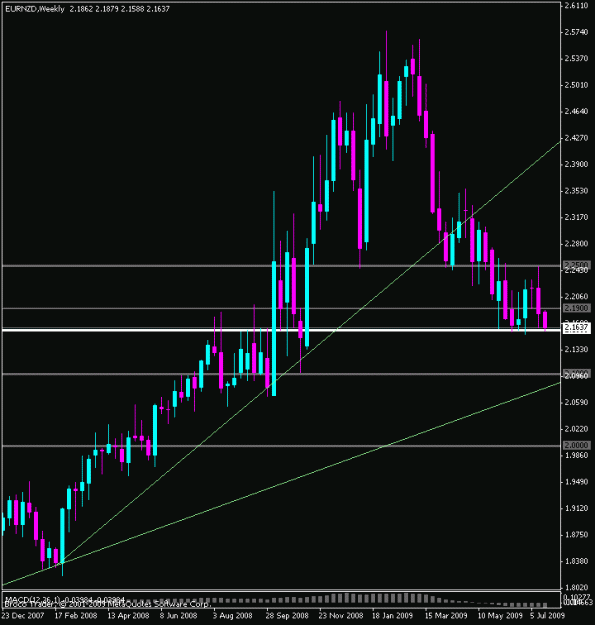Click the 1.9860 price axis value
The height and width of the screenshot is (625, 595).
coord(576,455)
